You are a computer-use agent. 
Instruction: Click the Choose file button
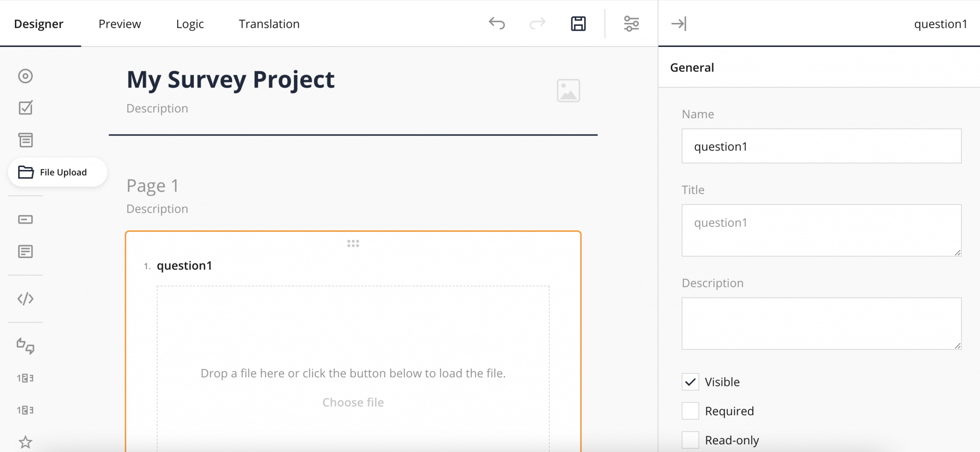pyautogui.click(x=353, y=402)
